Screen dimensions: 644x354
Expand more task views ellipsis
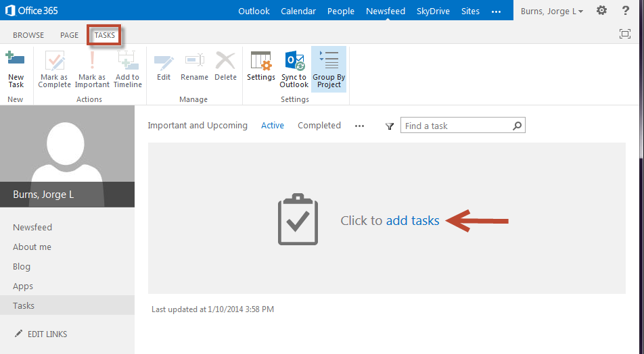click(360, 126)
